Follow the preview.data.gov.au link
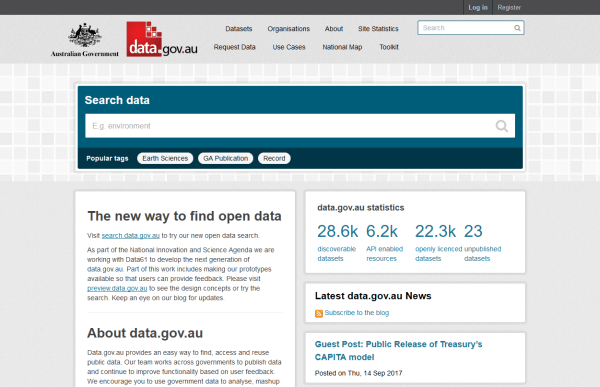This screenshot has height=387, width=600. click(x=117, y=289)
